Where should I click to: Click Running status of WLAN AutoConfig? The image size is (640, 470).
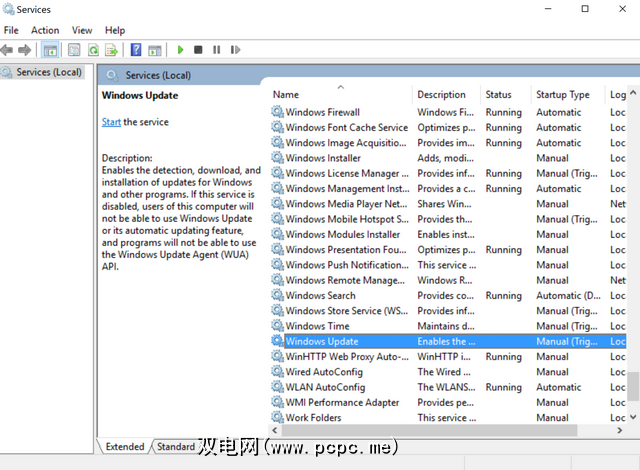point(503,387)
